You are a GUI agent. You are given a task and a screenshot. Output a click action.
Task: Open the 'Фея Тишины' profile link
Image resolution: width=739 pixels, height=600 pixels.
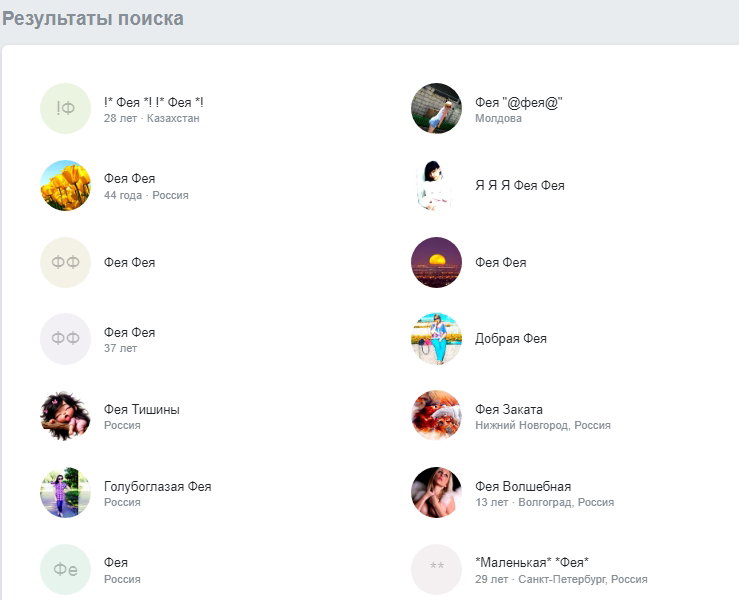pyautogui.click(x=142, y=409)
